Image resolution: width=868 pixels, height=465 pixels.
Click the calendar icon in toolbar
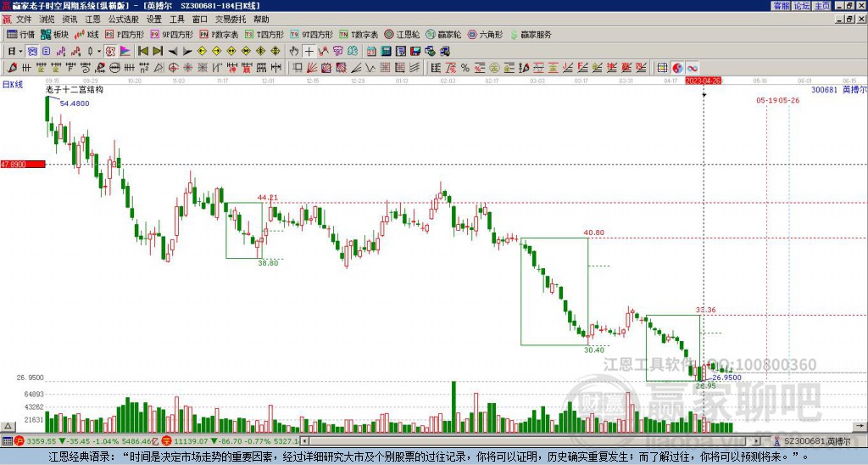point(371,52)
